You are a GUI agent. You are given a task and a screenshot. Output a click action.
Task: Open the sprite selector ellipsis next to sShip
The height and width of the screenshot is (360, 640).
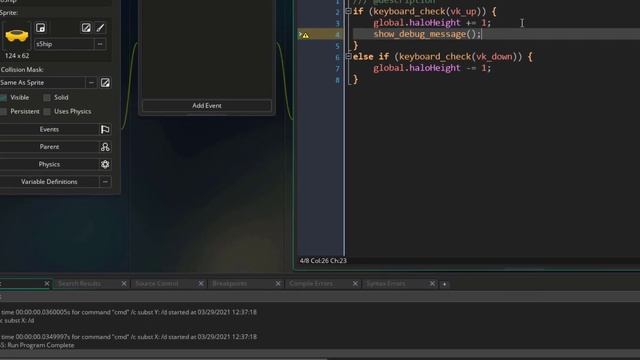100,44
